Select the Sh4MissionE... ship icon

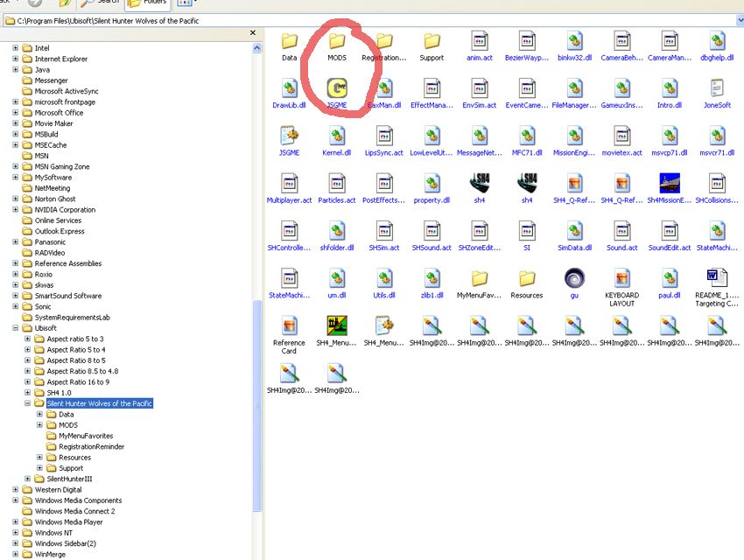pyautogui.click(x=670, y=184)
